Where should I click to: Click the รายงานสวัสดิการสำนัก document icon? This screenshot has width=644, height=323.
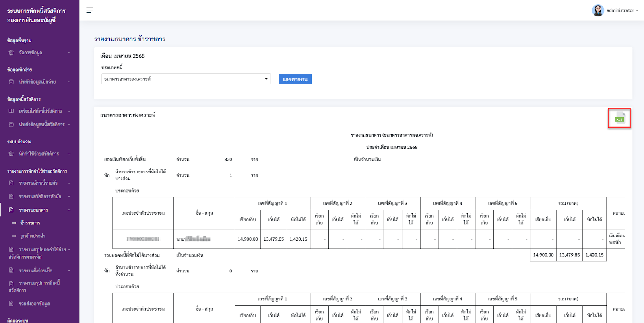tap(11, 197)
